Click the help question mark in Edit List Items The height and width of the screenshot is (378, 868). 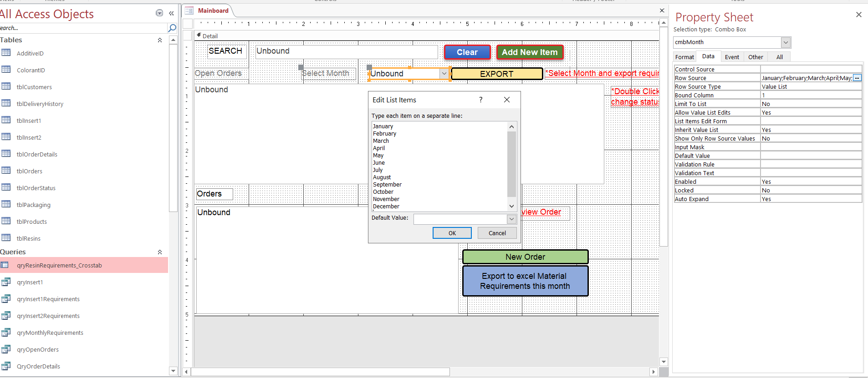coord(481,100)
